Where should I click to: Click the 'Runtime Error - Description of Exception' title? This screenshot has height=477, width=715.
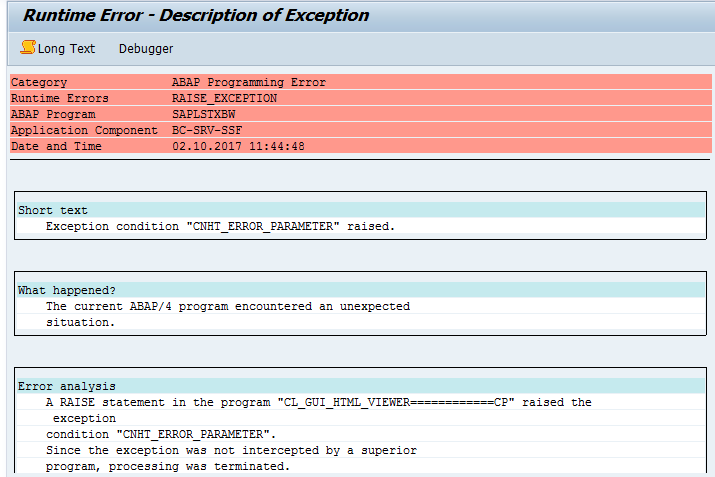(x=196, y=15)
